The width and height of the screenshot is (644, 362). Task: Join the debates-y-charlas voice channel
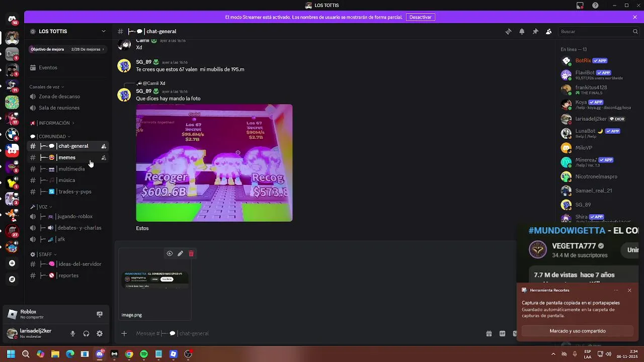pos(68,228)
